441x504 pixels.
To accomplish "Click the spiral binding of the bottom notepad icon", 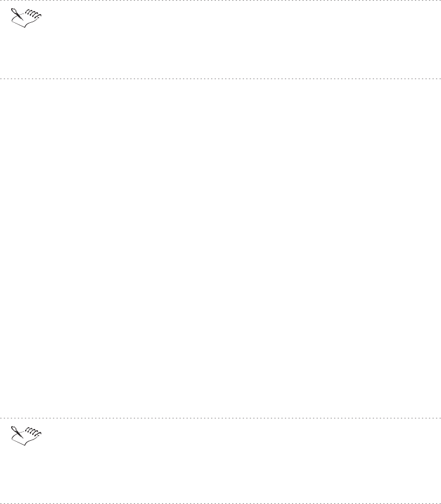I will click(x=33, y=431).
